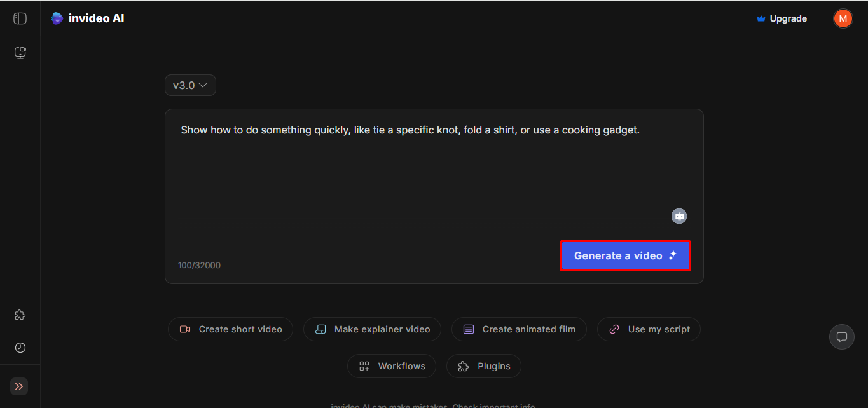Open the M profile avatar
868x408 pixels.
tap(843, 18)
